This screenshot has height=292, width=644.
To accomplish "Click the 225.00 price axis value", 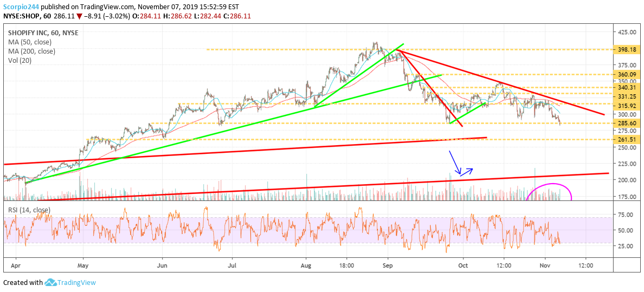I will pos(627,164).
